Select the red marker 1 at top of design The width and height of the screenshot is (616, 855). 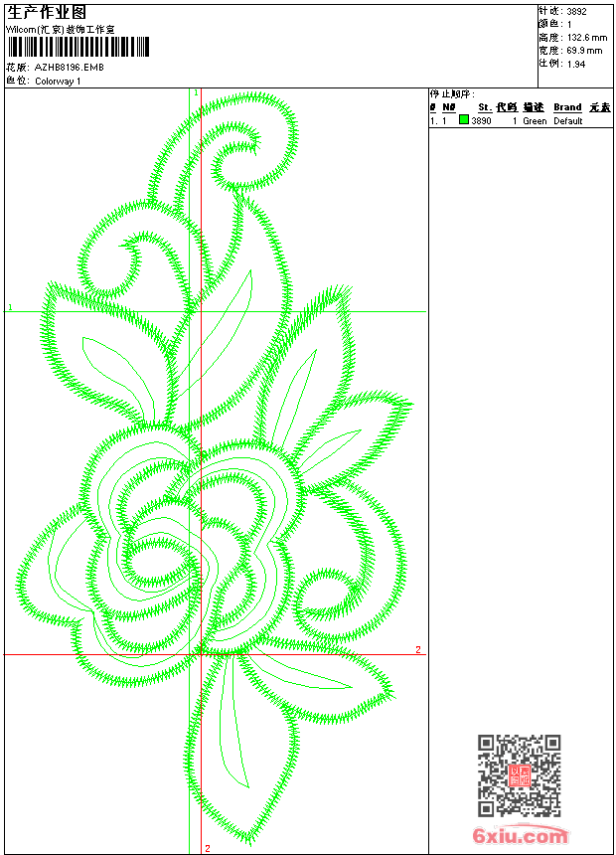197,93
